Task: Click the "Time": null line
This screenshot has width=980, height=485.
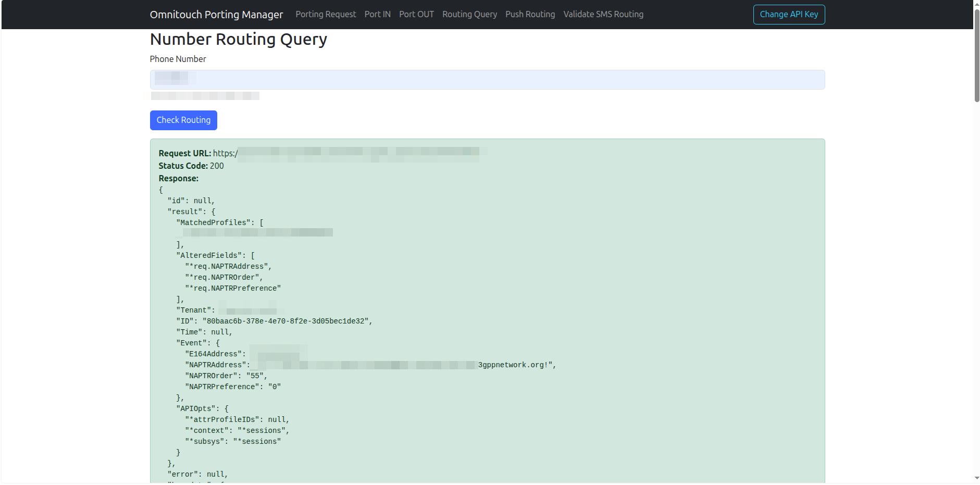Action: (x=204, y=332)
